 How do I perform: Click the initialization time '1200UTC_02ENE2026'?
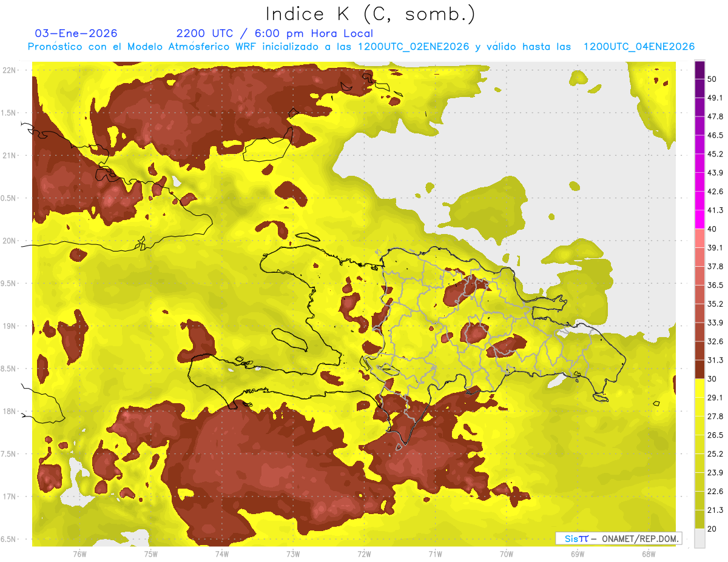pos(414,47)
